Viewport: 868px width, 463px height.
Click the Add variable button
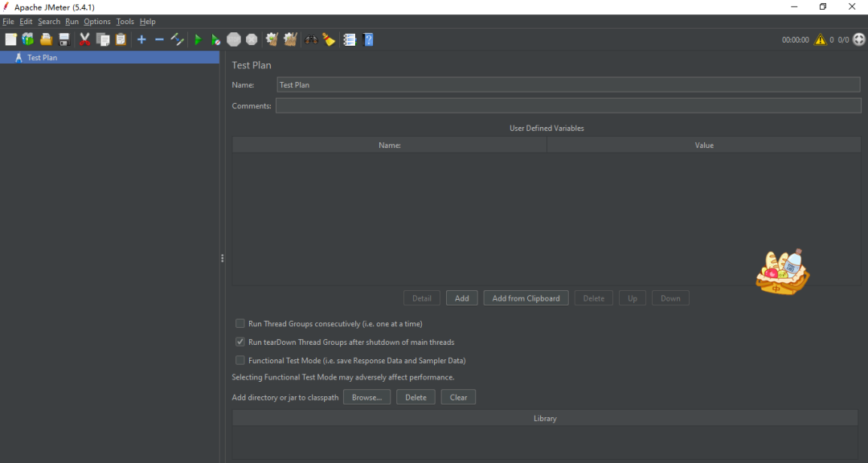pos(461,298)
